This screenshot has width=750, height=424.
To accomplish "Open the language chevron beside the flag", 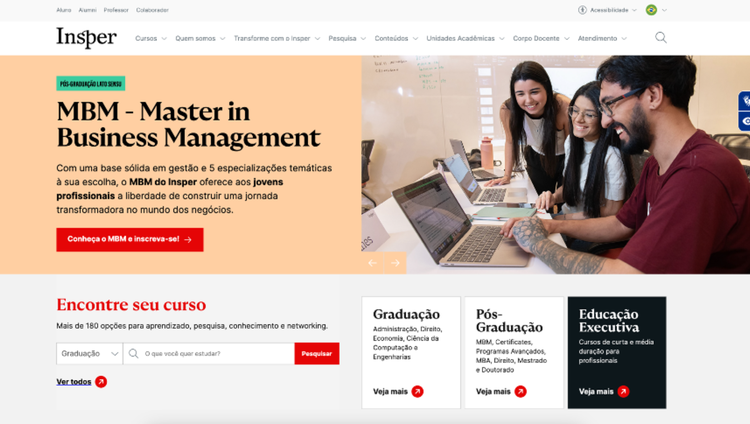I will [664, 10].
